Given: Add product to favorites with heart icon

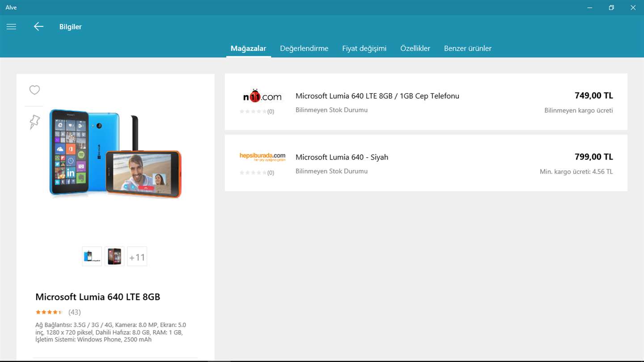Looking at the screenshot, I should [x=34, y=90].
